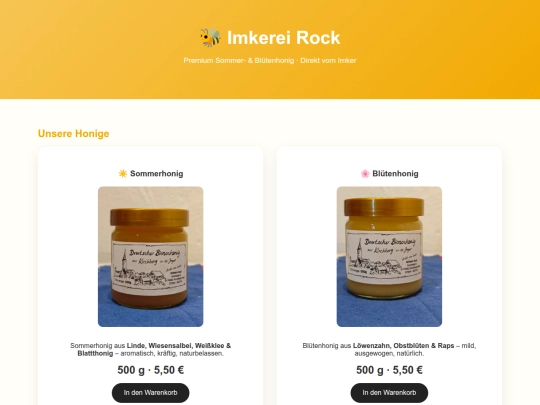The height and width of the screenshot is (405, 540).
Task: Click the Sommerhonig price 500 g · 5,50 €
Action: 150,370
